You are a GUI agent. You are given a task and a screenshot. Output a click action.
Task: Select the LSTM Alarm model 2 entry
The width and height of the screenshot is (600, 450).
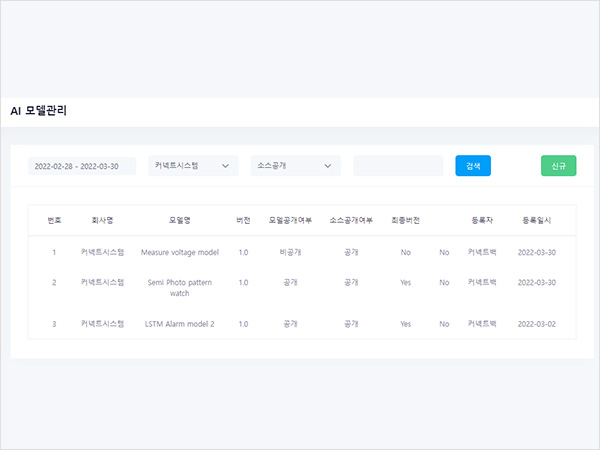coord(179,324)
